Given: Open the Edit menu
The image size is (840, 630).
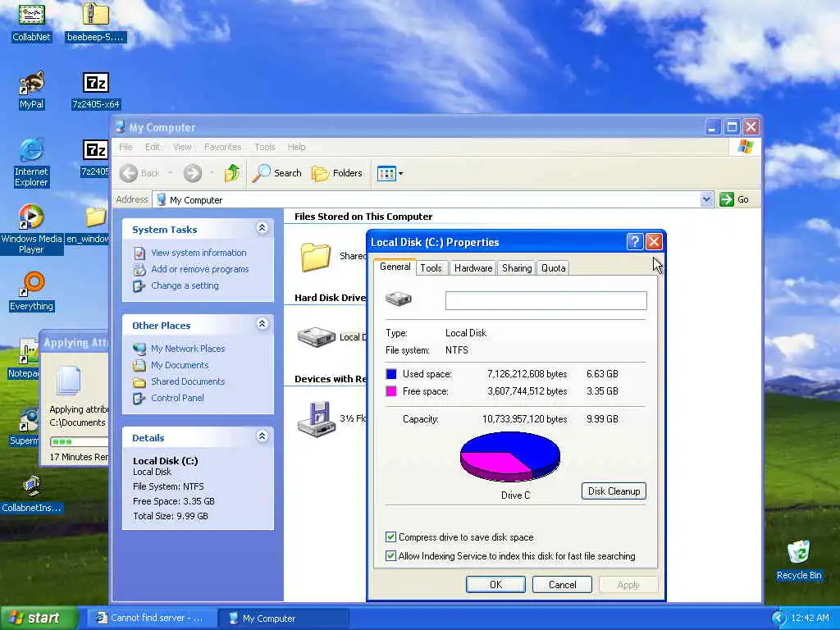Looking at the screenshot, I should pyautogui.click(x=152, y=147).
